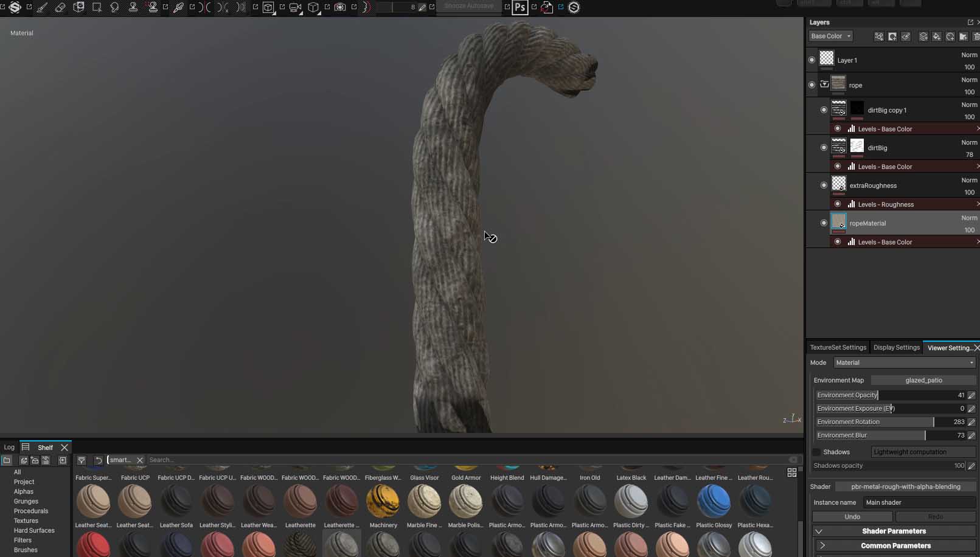Toggle visibility of dirtBig layer
The image size is (980, 557).
click(824, 148)
